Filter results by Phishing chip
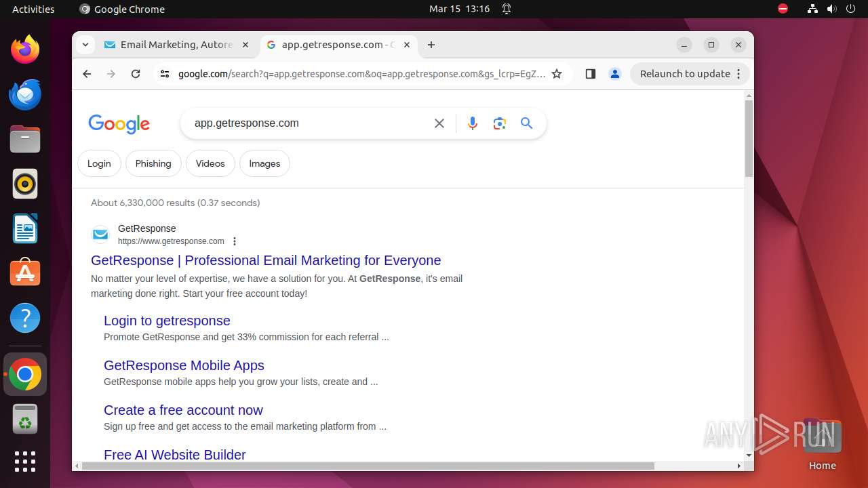 click(153, 163)
